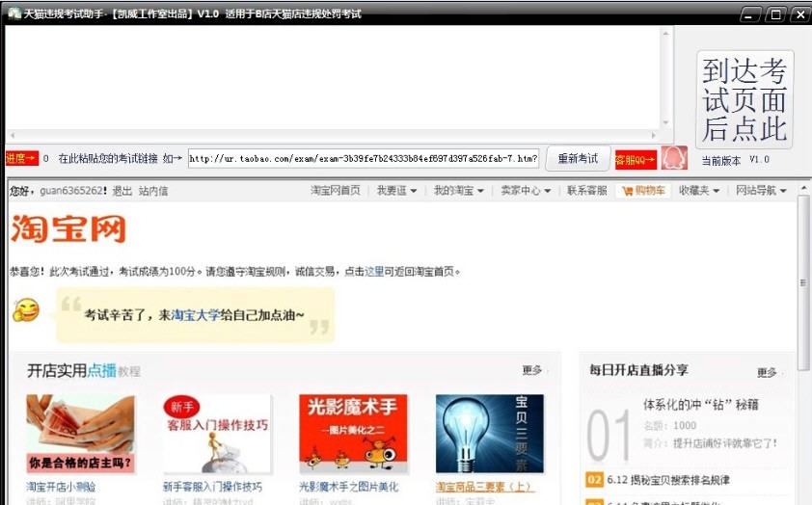
Task: Expand the 我的淘宝 dropdown menu
Action: click(459, 191)
